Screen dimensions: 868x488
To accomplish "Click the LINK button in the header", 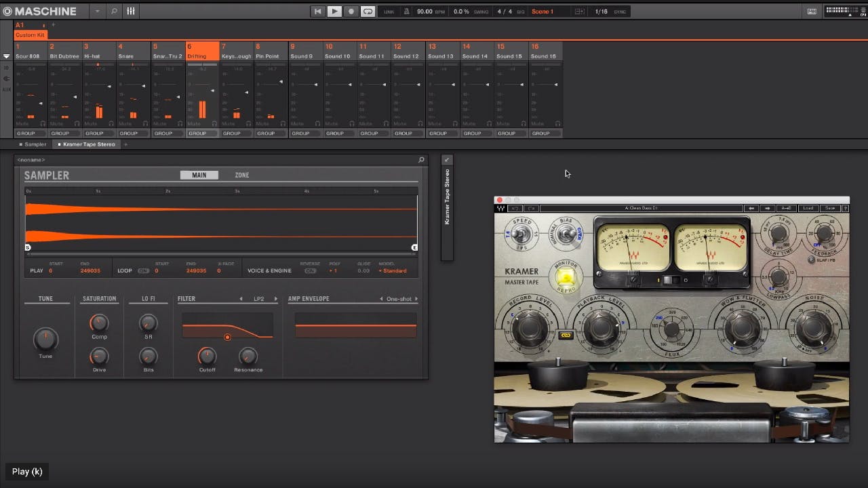I will pos(389,12).
